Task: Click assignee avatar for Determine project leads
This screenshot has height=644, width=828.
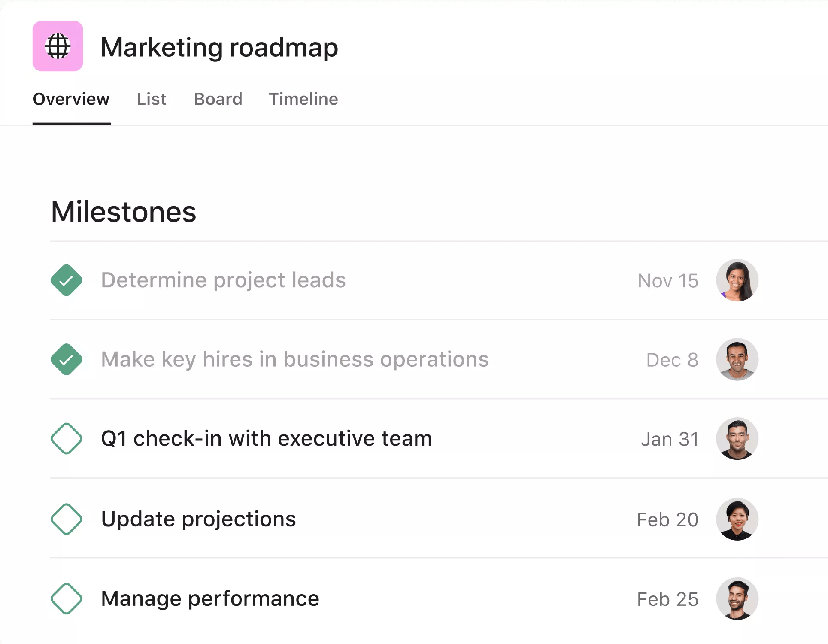Action: pyautogui.click(x=737, y=280)
